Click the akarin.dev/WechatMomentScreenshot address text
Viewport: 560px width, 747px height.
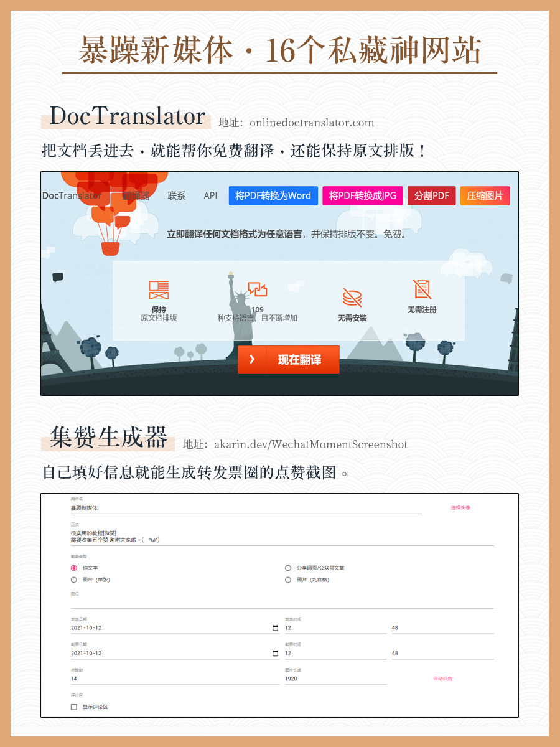[311, 444]
